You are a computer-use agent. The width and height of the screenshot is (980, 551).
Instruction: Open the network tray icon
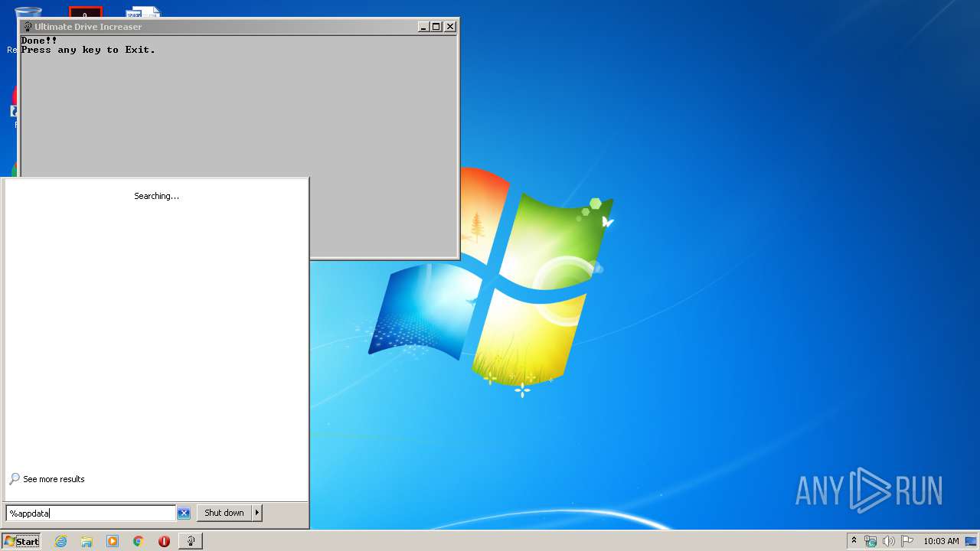click(x=871, y=541)
